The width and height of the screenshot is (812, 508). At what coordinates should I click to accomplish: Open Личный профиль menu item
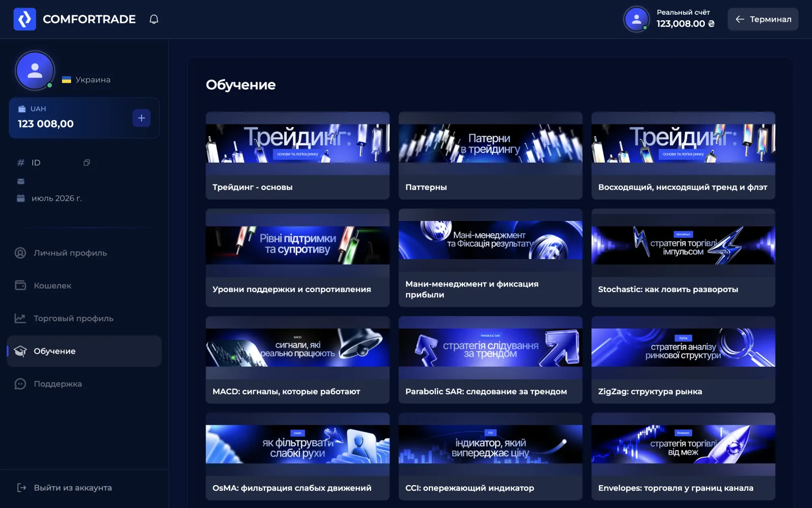(x=84, y=253)
